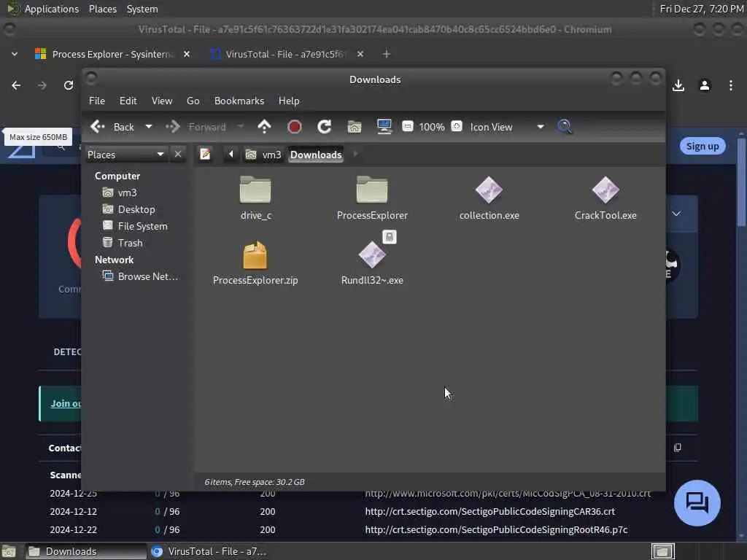Click the path bar left scroll arrow

coord(231,155)
